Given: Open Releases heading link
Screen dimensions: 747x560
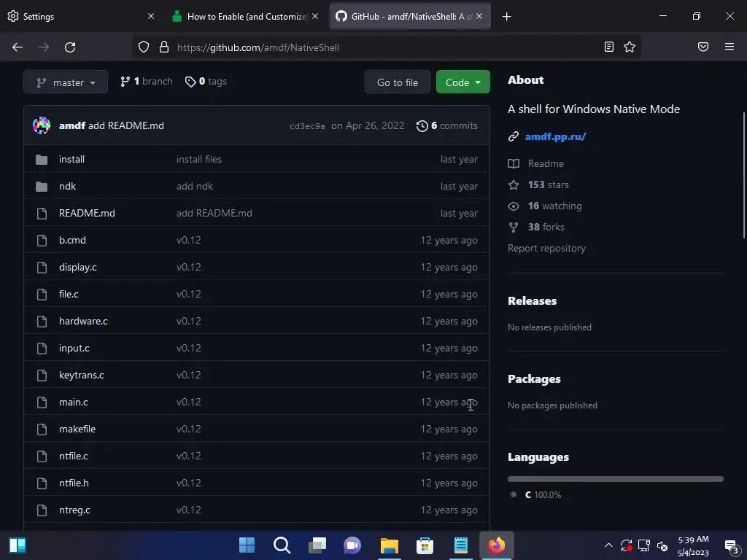Looking at the screenshot, I should [532, 301].
